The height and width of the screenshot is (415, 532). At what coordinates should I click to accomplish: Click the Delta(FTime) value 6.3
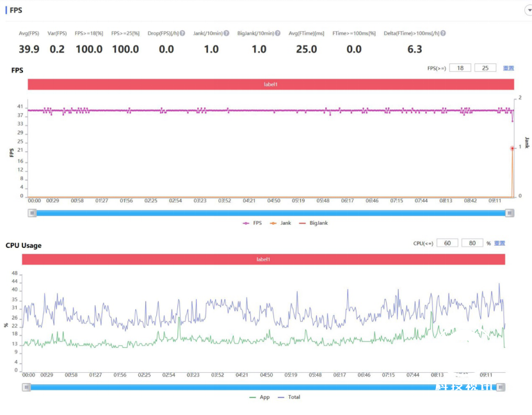coord(415,49)
